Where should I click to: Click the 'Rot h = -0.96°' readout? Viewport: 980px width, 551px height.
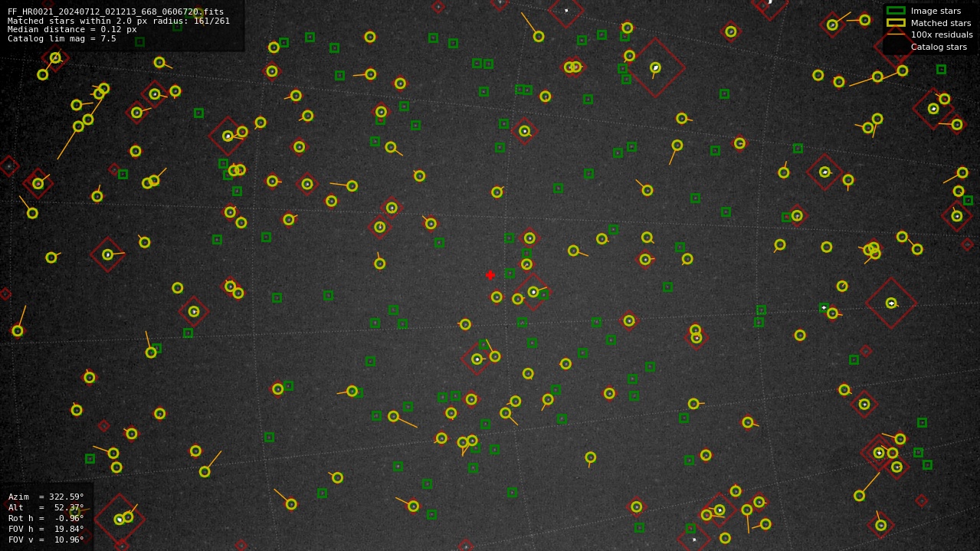[x=46, y=519]
